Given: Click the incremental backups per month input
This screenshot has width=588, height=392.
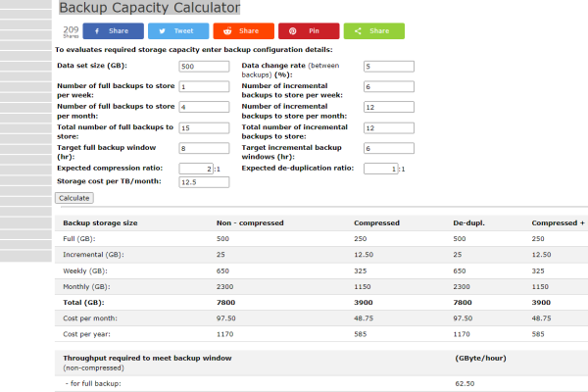Looking at the screenshot, I should tap(388, 108).
